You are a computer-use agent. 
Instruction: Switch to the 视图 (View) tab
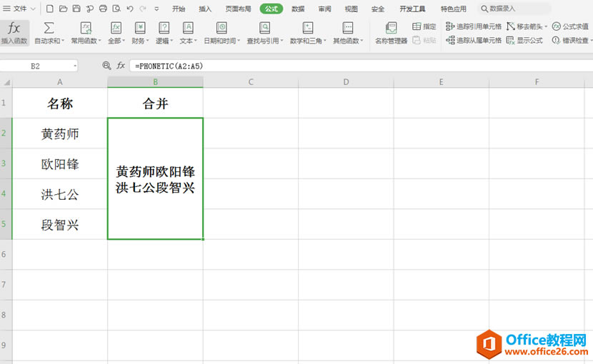(x=351, y=9)
